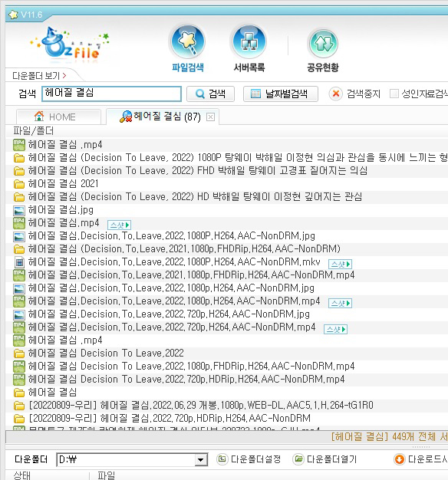Click film icon of the .mkv file
The image size is (448, 480).
tap(19, 262)
